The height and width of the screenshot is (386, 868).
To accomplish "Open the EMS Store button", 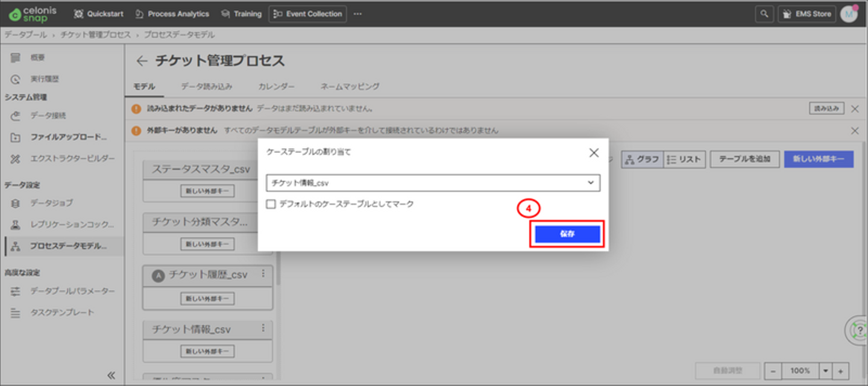I will click(807, 14).
